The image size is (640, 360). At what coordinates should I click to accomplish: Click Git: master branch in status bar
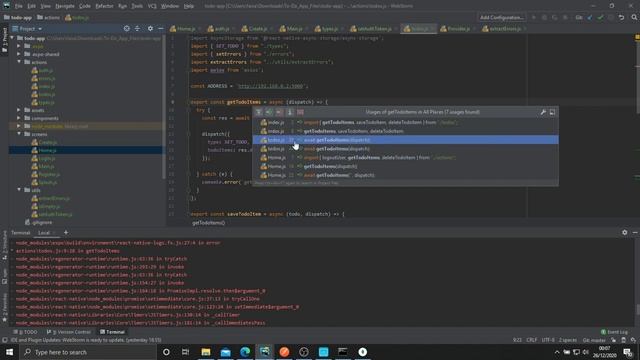[594, 340]
